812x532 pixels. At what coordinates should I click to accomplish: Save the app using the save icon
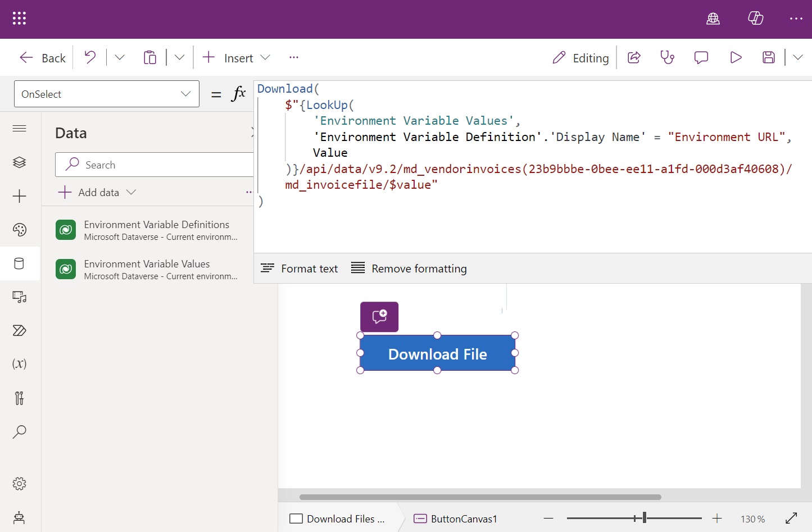pyautogui.click(x=768, y=57)
